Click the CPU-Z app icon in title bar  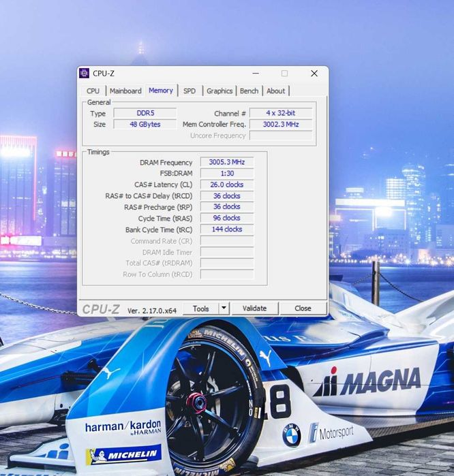[84, 73]
